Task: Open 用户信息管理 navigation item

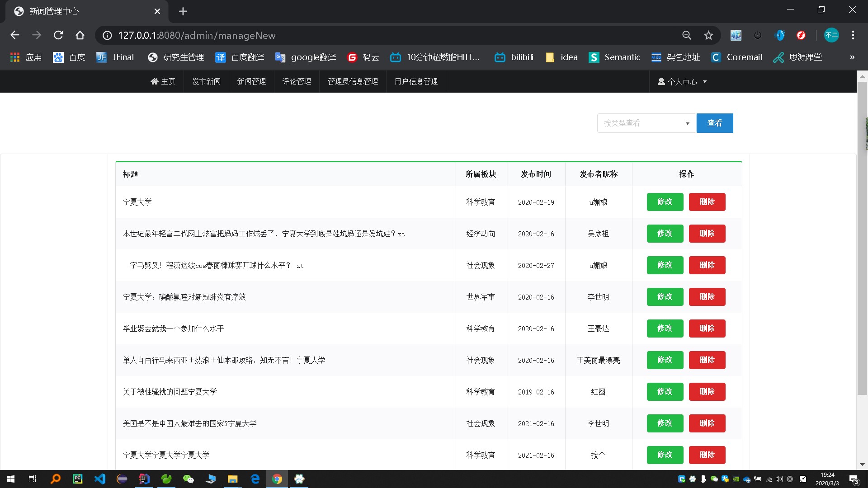Action: tap(416, 82)
